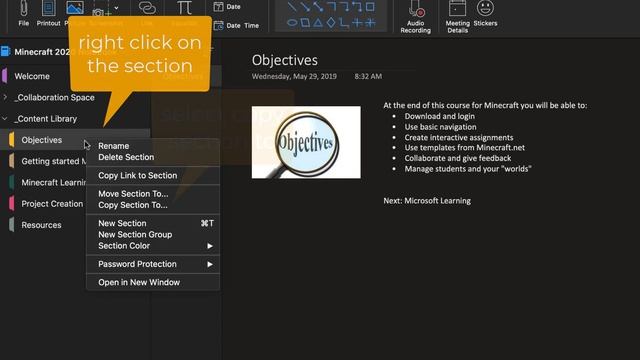Choose Rename from the context menu
The height and width of the screenshot is (360, 640).
[x=113, y=146]
